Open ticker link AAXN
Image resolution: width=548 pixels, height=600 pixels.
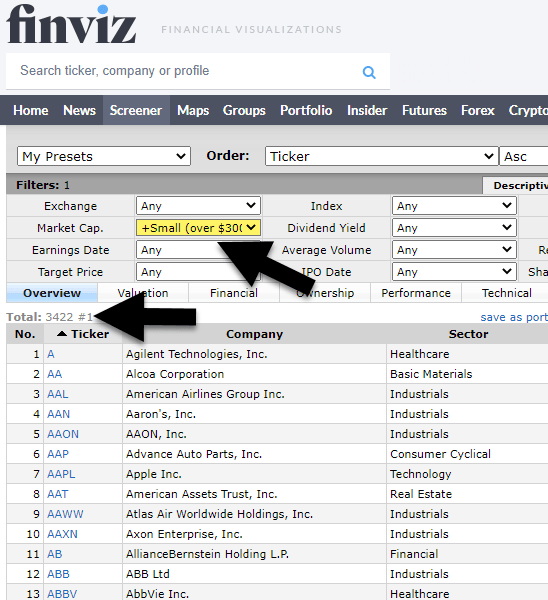point(62,534)
